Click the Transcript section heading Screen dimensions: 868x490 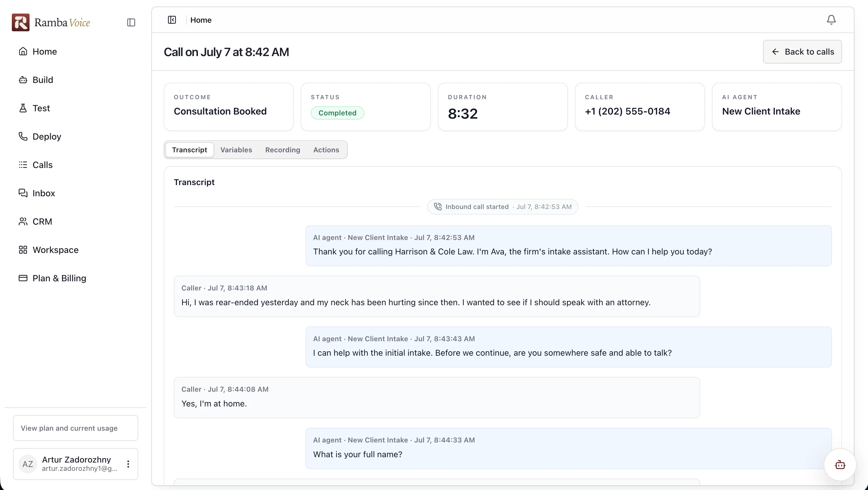194,182
